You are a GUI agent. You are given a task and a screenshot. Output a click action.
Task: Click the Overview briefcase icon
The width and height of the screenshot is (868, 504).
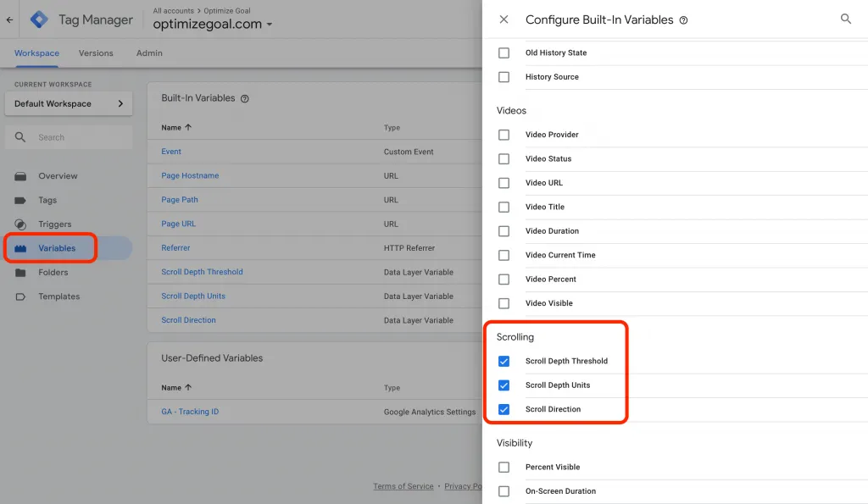[20, 176]
